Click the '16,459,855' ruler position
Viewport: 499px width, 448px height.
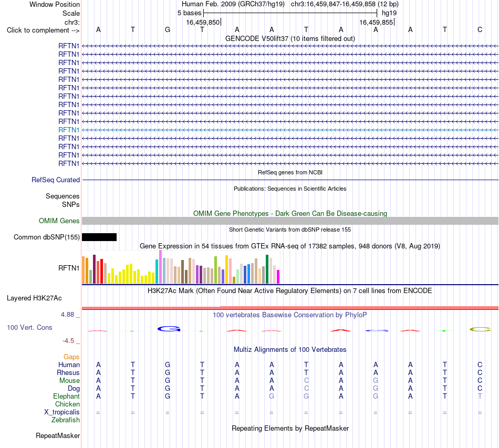376,22
